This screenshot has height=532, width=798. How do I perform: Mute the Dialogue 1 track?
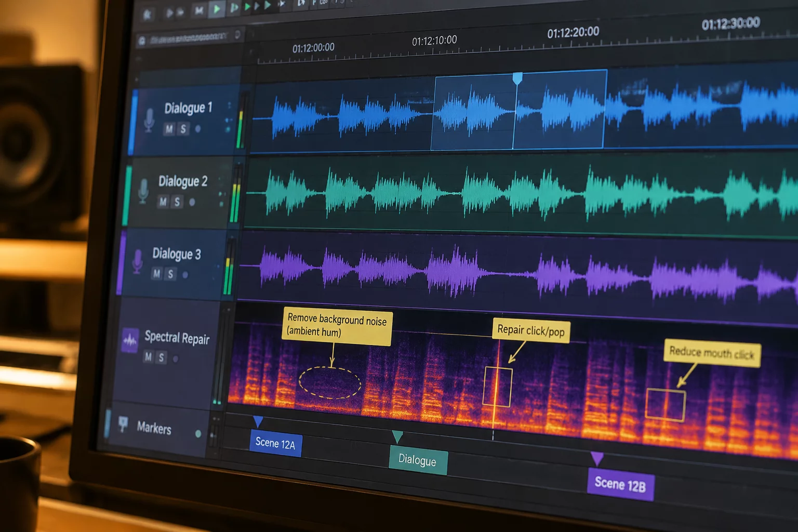[x=169, y=129]
